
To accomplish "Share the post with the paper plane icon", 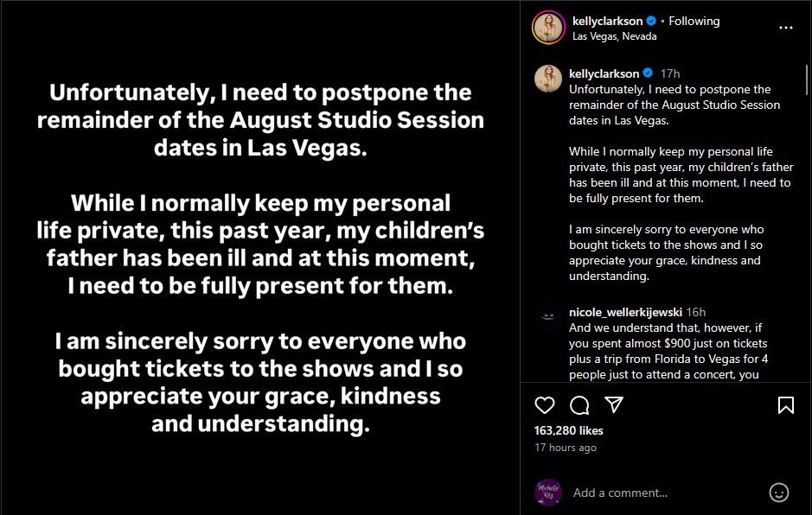I will pos(614,404).
